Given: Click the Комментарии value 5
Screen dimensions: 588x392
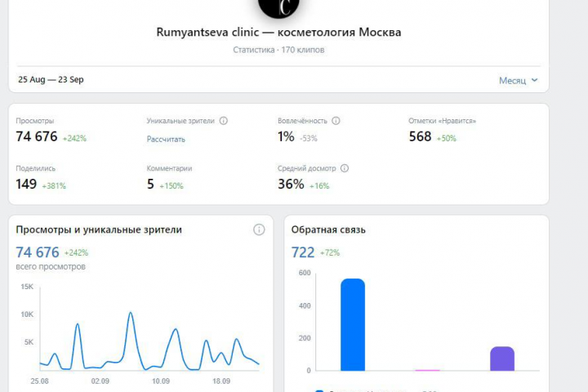Looking at the screenshot, I should (150, 185).
